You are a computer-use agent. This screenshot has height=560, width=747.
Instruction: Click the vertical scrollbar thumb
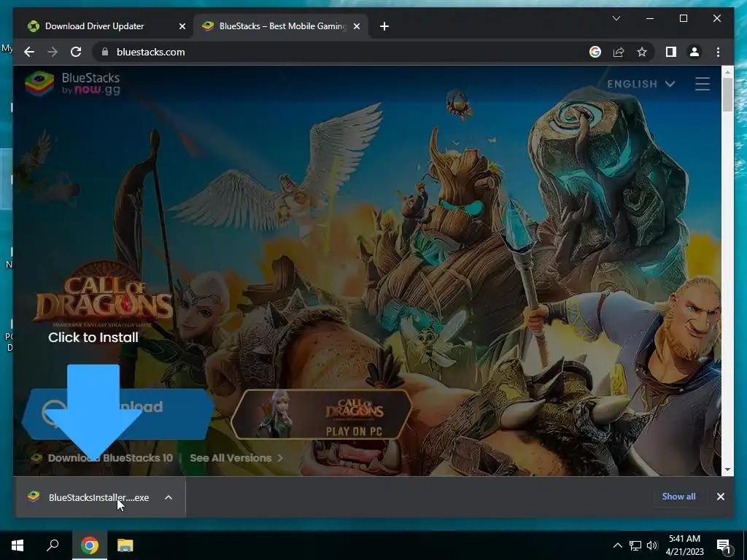727,95
